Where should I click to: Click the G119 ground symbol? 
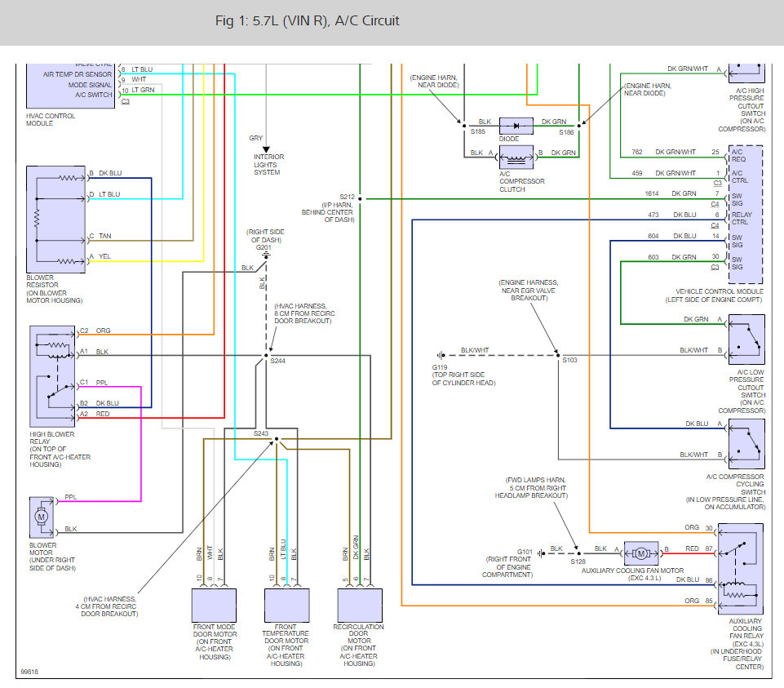pos(441,355)
